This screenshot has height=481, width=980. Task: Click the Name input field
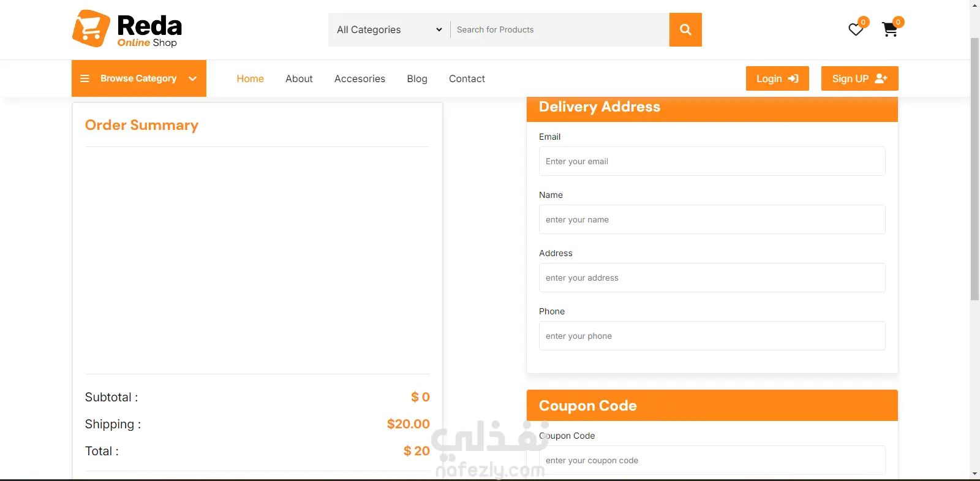coord(712,219)
